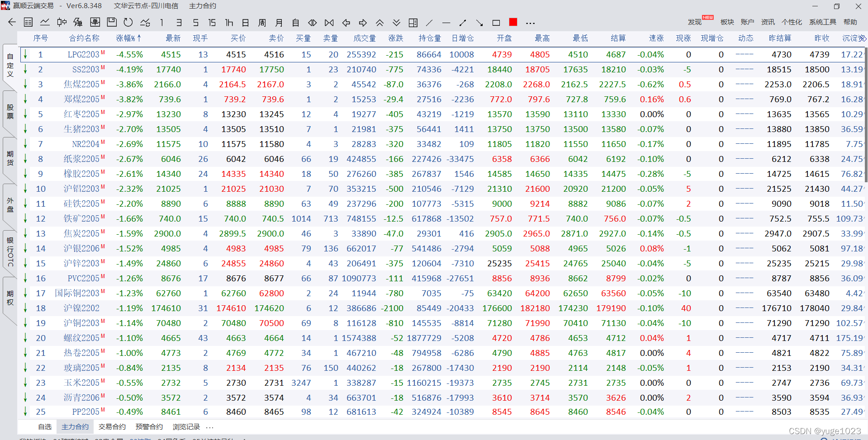This screenshot has width=868, height=440.
Task: Switch to the 外盘 side tab
Action: coord(10,205)
